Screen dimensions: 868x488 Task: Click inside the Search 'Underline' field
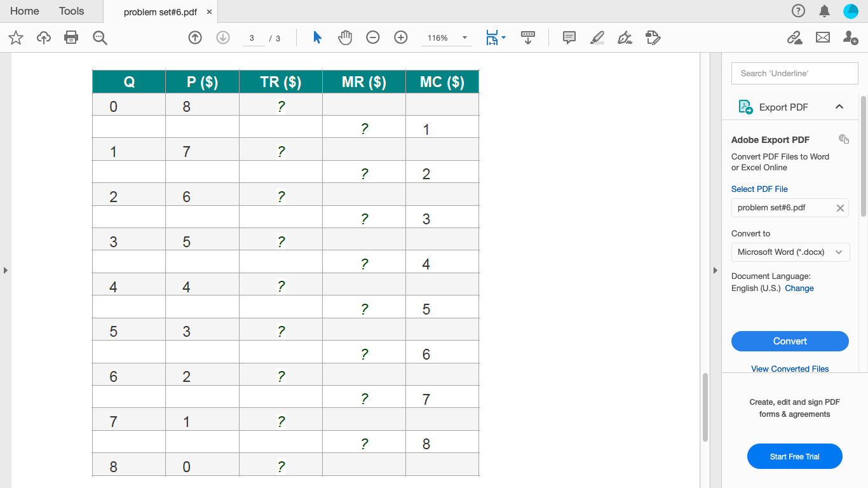click(794, 73)
